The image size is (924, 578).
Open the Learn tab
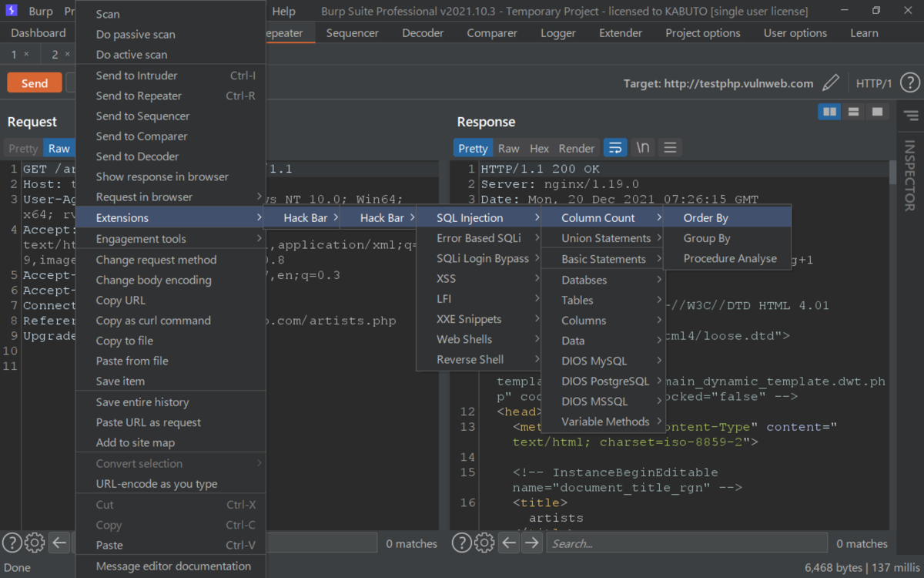(864, 33)
